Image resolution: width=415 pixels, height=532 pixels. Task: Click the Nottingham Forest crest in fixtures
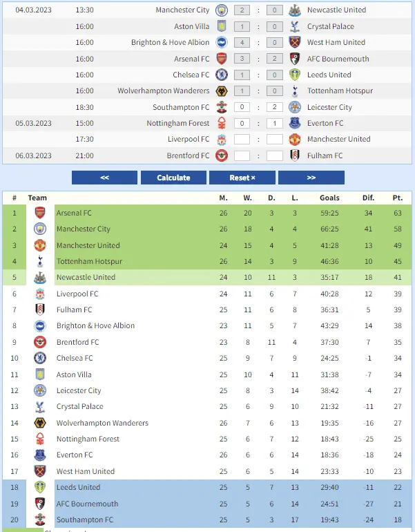click(221, 123)
